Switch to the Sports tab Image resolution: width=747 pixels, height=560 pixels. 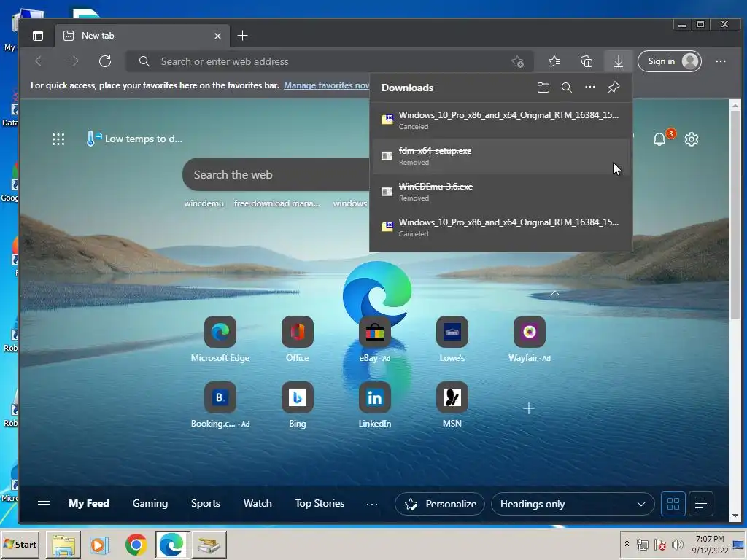(x=205, y=503)
